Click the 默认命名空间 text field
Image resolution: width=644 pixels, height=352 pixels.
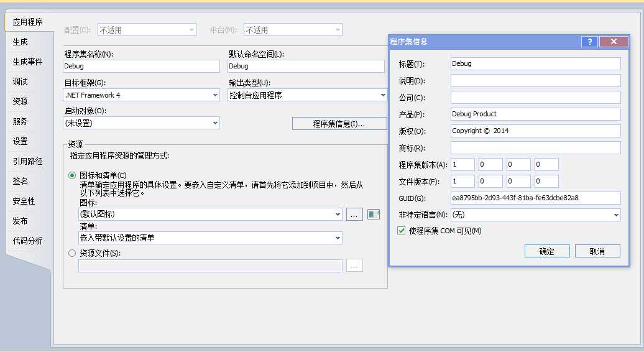pos(306,66)
